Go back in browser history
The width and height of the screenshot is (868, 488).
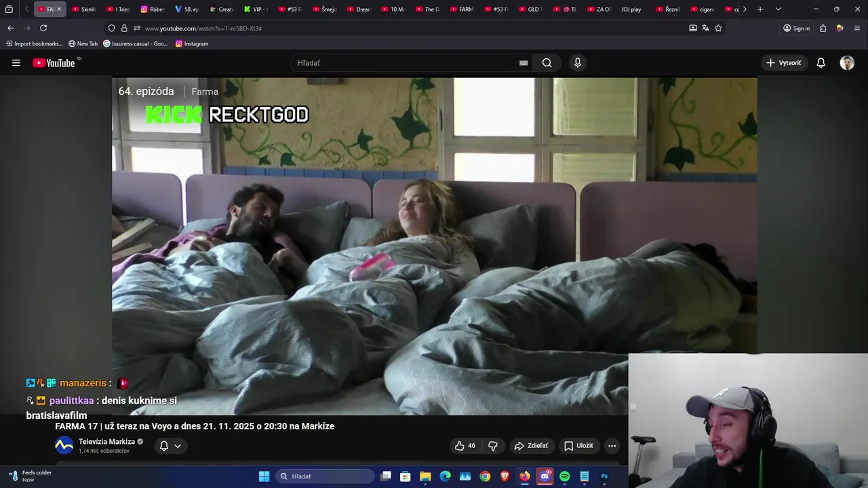(11, 28)
